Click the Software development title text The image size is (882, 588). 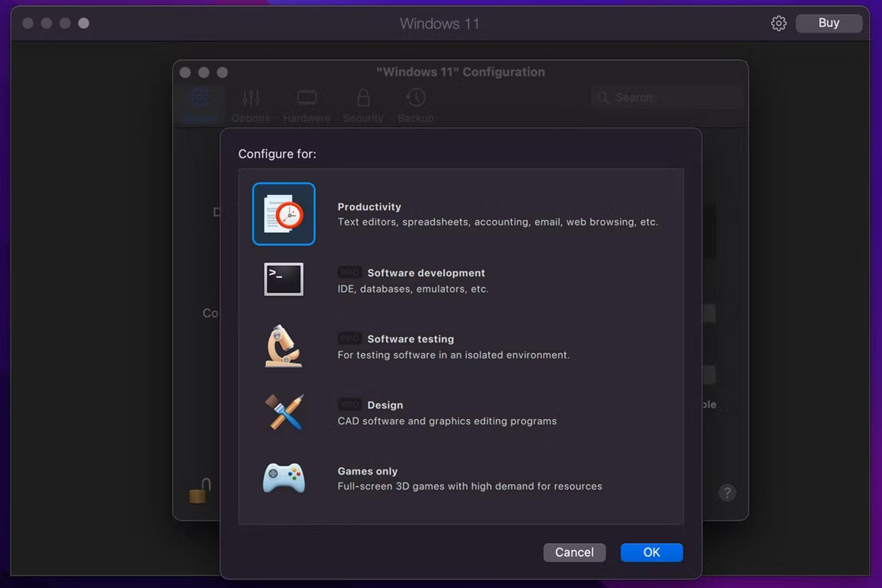[426, 273]
